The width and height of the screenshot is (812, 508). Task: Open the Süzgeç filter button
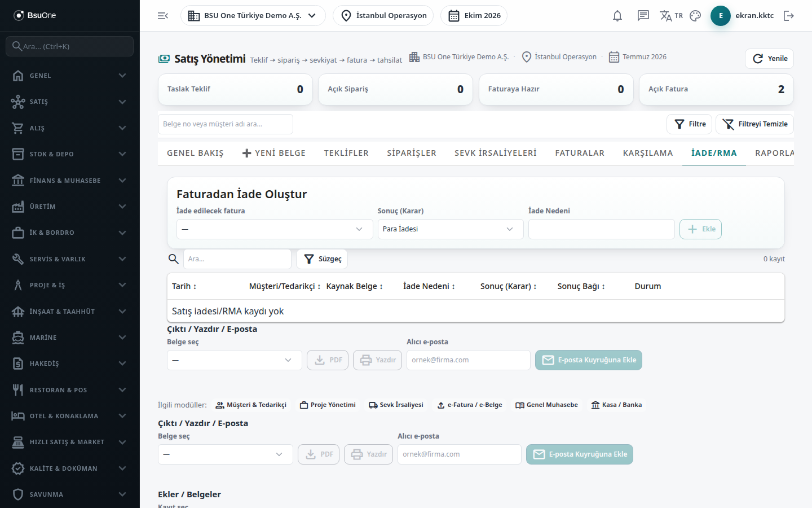[x=322, y=259]
